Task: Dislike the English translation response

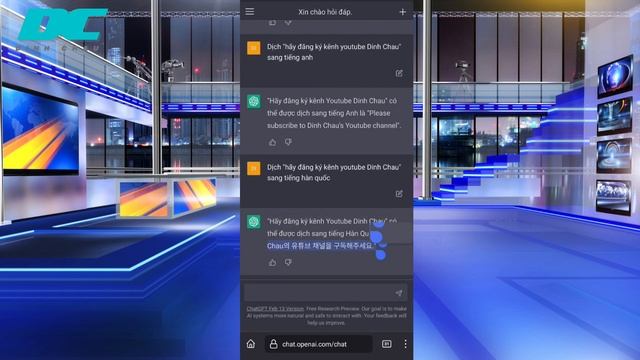Action: click(288, 142)
